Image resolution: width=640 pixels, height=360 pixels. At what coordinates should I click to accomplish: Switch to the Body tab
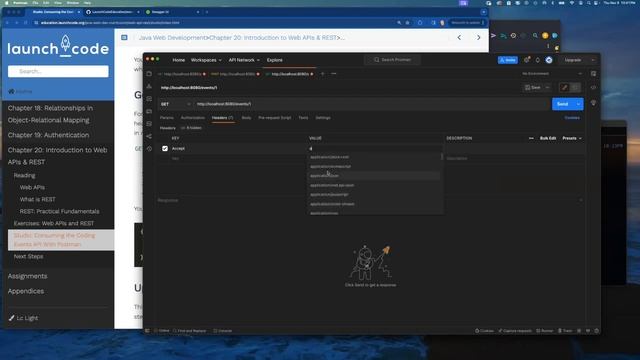[247, 118]
